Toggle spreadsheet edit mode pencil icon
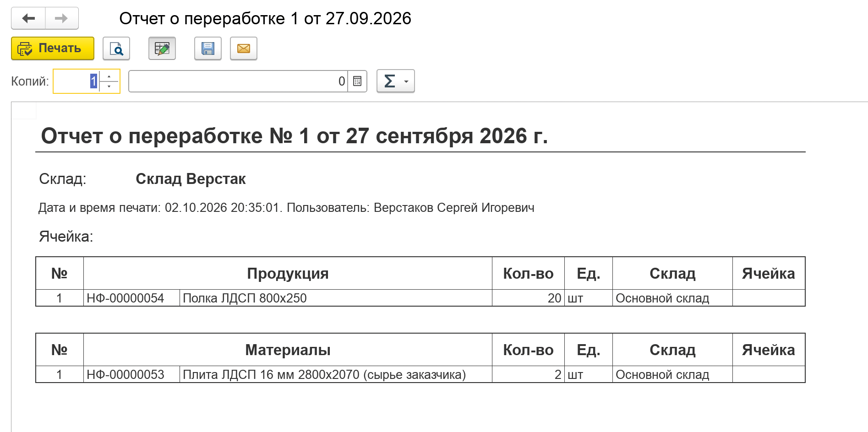Image resolution: width=868 pixels, height=432 pixels. click(162, 49)
